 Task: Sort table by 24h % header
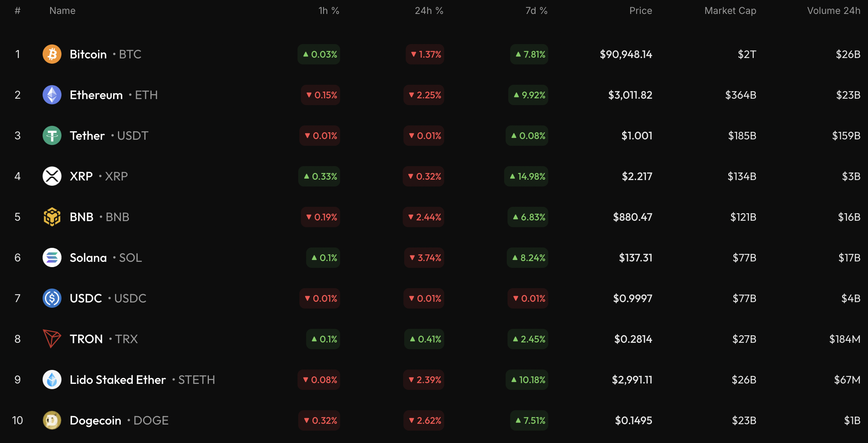[429, 11]
